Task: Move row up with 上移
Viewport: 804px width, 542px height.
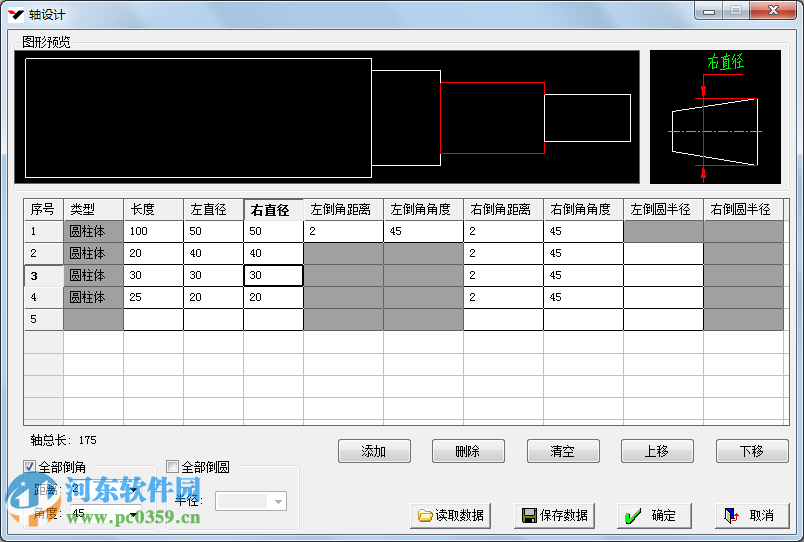Action: (x=657, y=451)
